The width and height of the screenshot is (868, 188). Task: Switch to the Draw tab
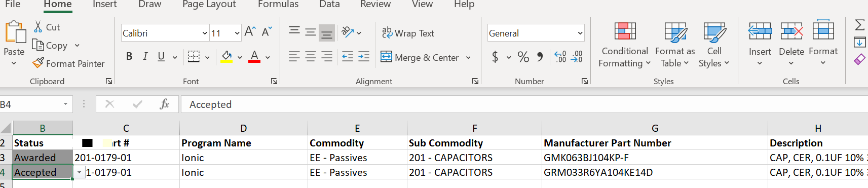(150, 5)
